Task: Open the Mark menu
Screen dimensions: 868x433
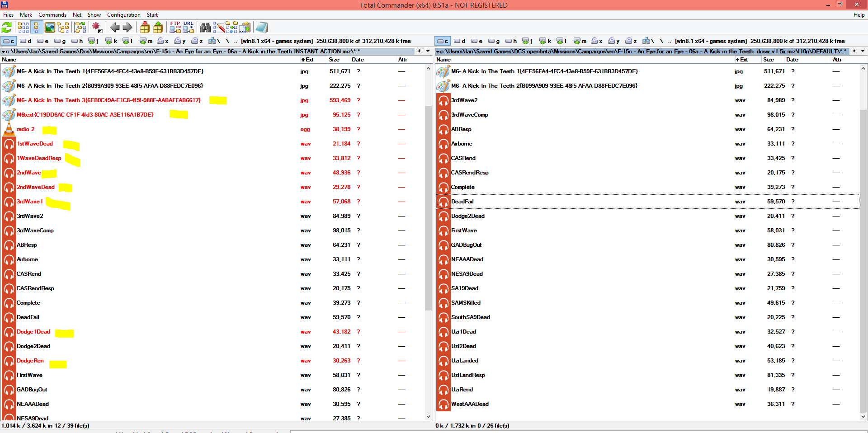Action: [26, 15]
